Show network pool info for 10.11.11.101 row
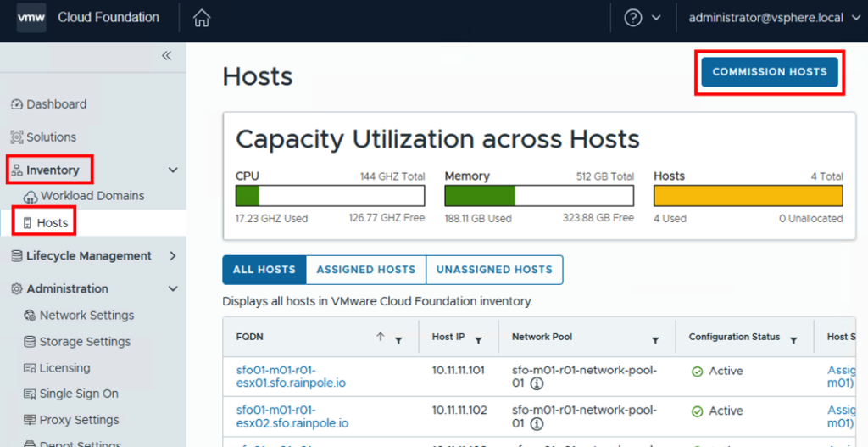This screenshot has height=447, width=868. pyautogui.click(x=537, y=383)
